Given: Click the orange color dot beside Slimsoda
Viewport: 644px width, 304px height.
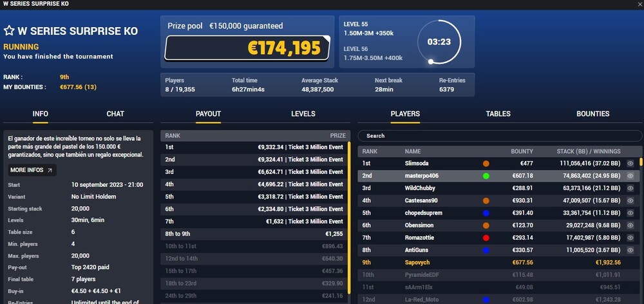Looking at the screenshot, I should coord(486,164).
